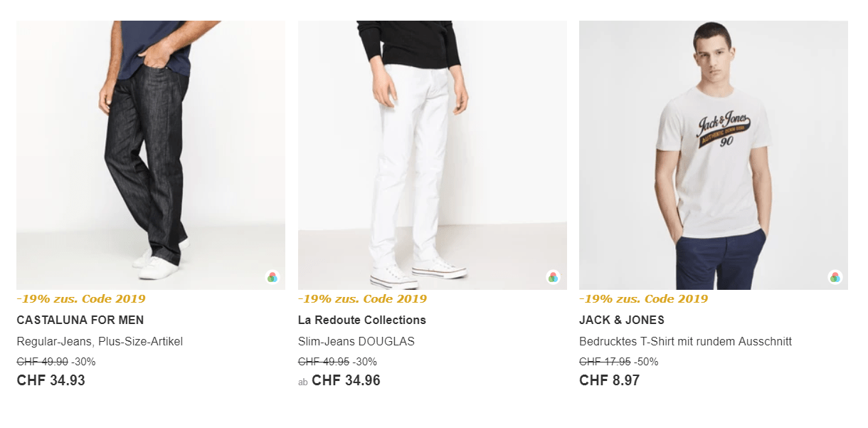Open the Jack & Jones T-shirt photo
868x428 pixels.
(x=713, y=155)
